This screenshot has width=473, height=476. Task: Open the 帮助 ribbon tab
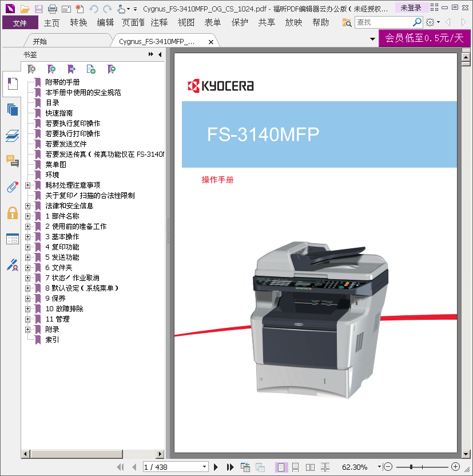pyautogui.click(x=321, y=23)
